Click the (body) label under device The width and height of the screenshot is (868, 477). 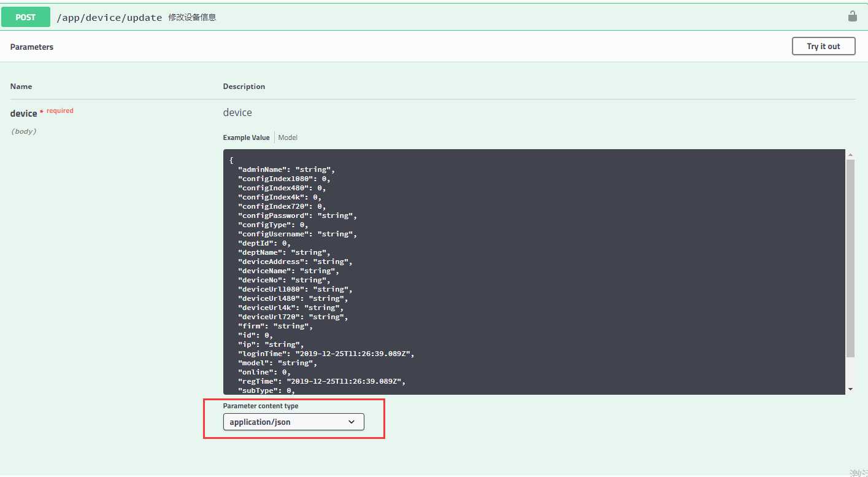24,131
